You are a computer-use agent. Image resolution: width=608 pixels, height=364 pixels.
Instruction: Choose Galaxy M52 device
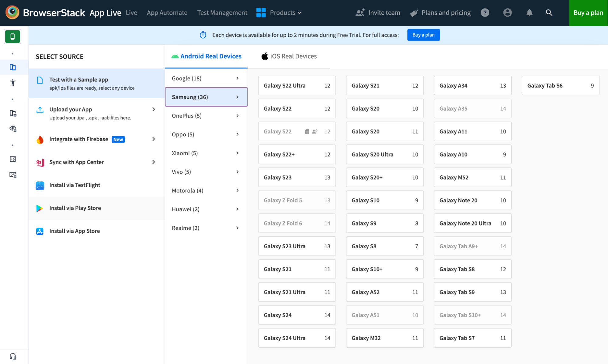[473, 177]
